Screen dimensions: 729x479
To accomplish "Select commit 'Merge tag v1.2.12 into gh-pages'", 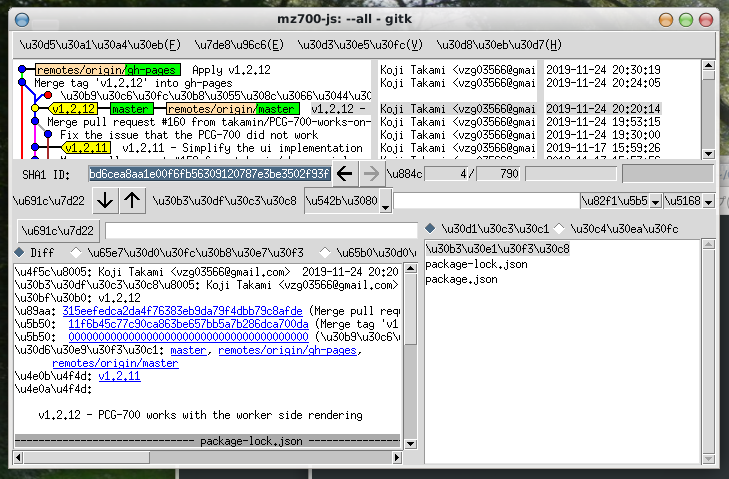I will (x=133, y=83).
